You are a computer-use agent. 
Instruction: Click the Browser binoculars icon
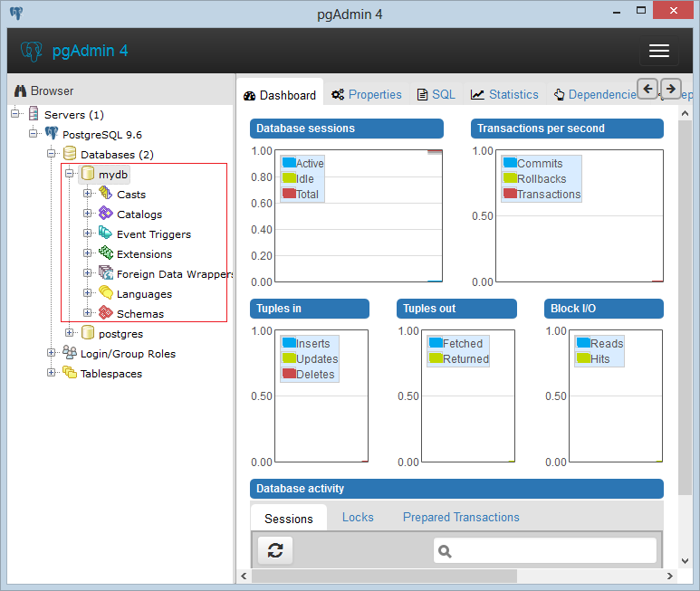20,91
